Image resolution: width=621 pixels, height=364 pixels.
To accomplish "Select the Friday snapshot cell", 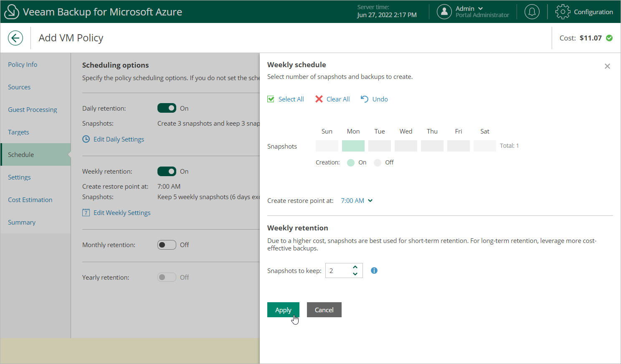I will pos(459,146).
